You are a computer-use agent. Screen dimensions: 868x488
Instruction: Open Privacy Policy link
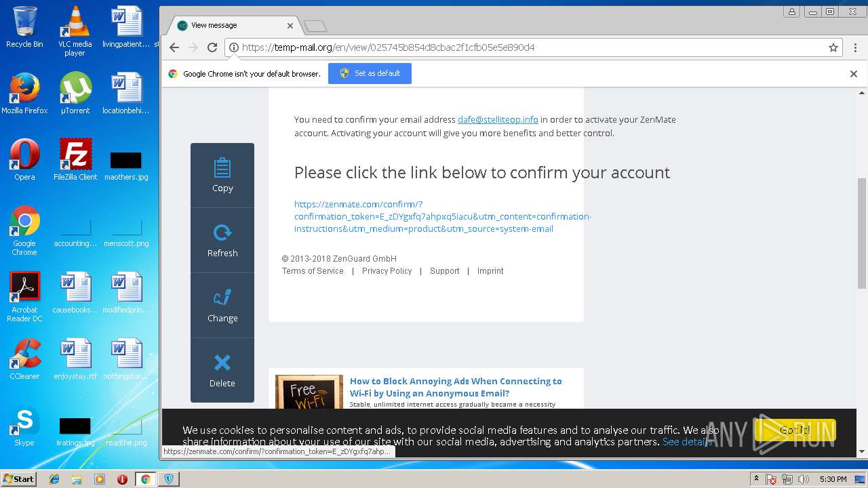(387, 271)
